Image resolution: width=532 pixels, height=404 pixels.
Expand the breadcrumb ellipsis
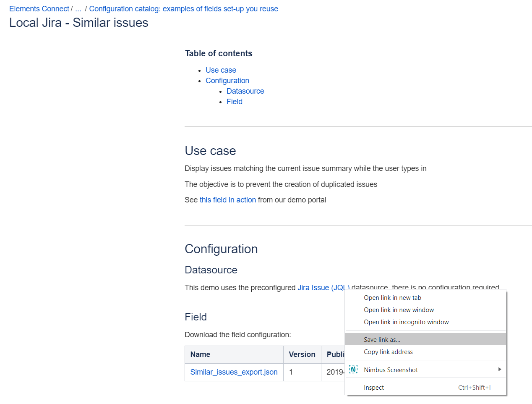[x=78, y=9]
